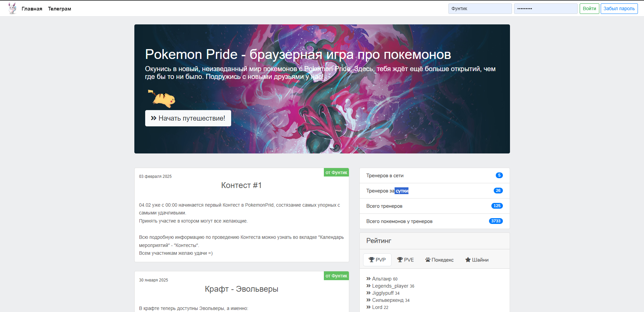This screenshot has height=312, width=644.
Task: Switch to the Шайни rating tab
Action: [x=477, y=260]
